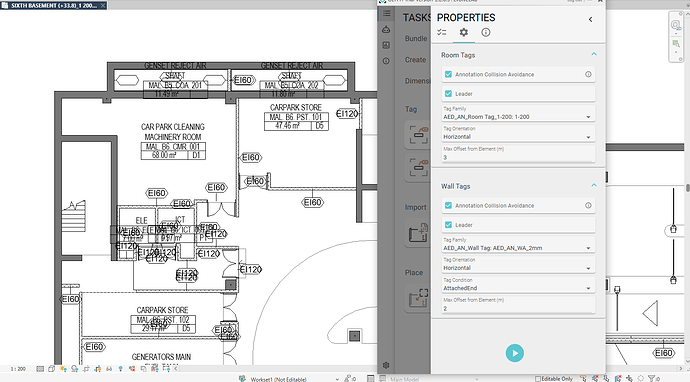Click info icon beside Wall Tags Collision Avoidance
The image size is (690, 382).
[x=588, y=206]
